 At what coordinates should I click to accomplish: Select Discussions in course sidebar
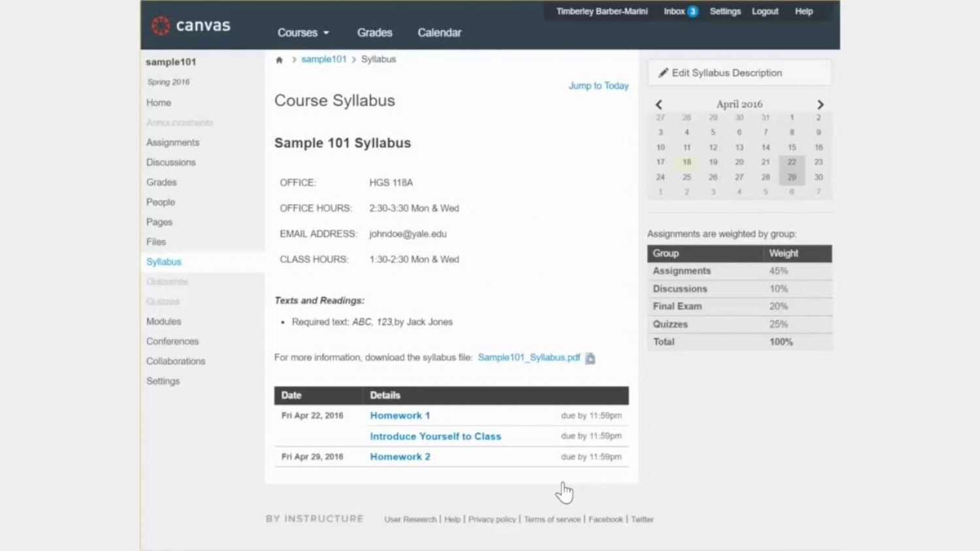click(x=171, y=162)
